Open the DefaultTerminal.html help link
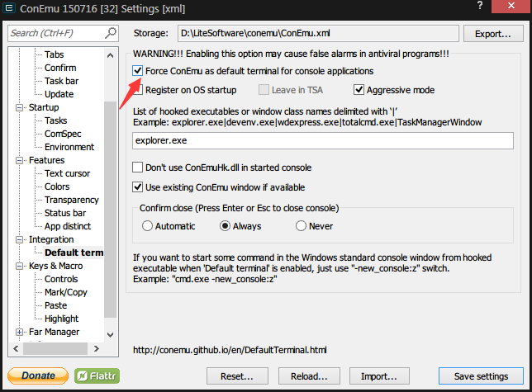The image size is (532, 392). coord(230,350)
